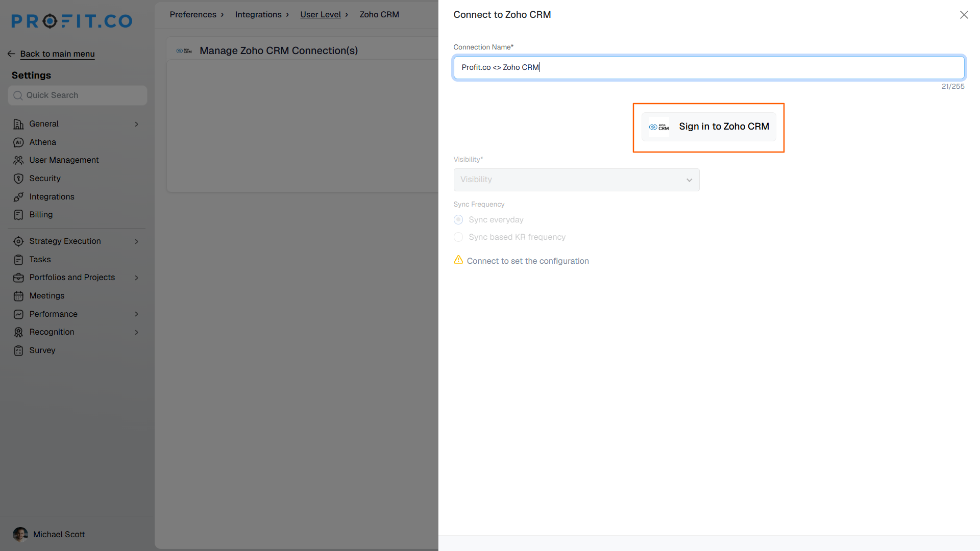Screen dimensions: 980x551
Task: Select Sync based KR frequency radio
Action: [458, 237]
